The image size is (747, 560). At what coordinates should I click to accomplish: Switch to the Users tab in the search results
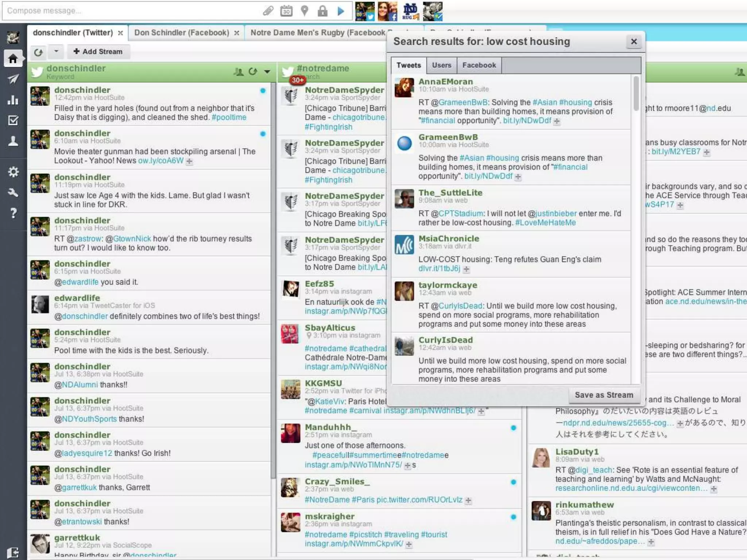pyautogui.click(x=441, y=65)
